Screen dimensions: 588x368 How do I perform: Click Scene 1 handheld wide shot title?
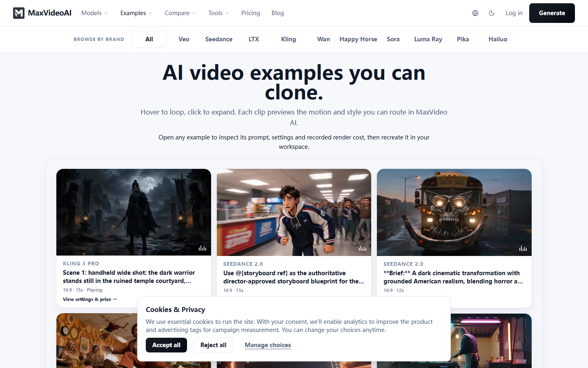[129, 277]
